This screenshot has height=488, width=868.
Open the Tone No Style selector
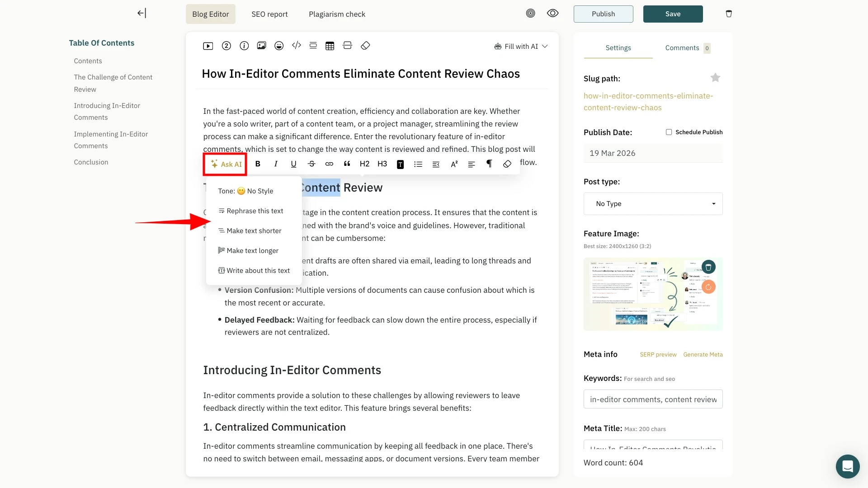[245, 191]
